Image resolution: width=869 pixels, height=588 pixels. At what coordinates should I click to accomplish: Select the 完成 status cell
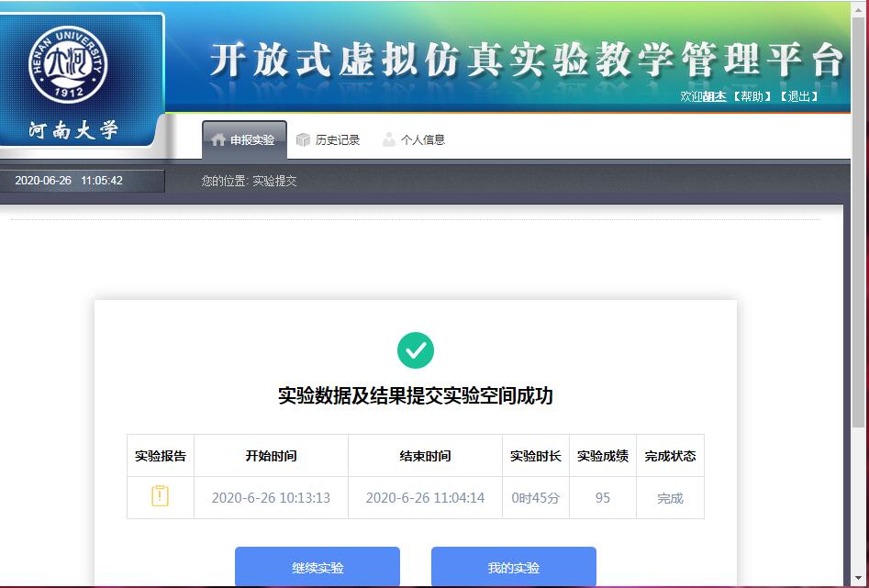[670, 498]
